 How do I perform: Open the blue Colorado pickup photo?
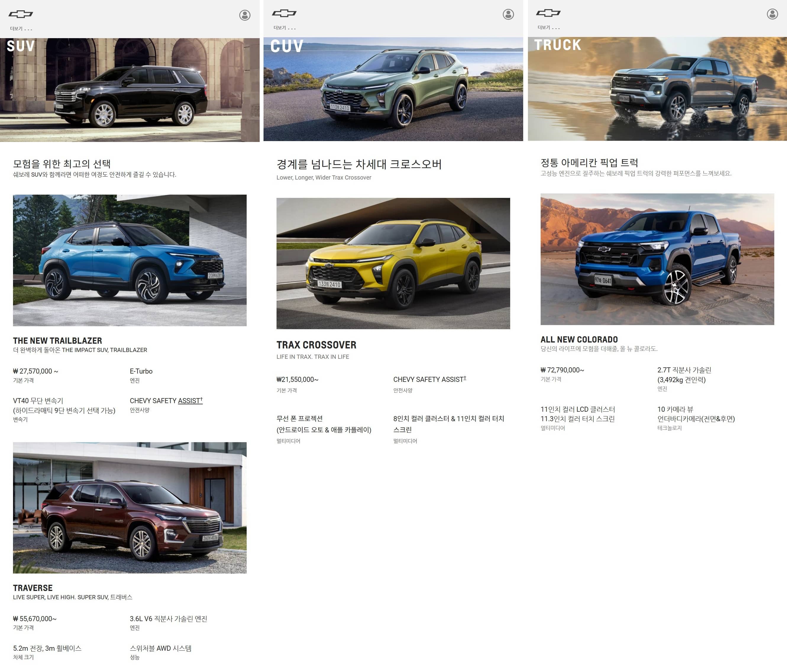pyautogui.click(x=657, y=259)
